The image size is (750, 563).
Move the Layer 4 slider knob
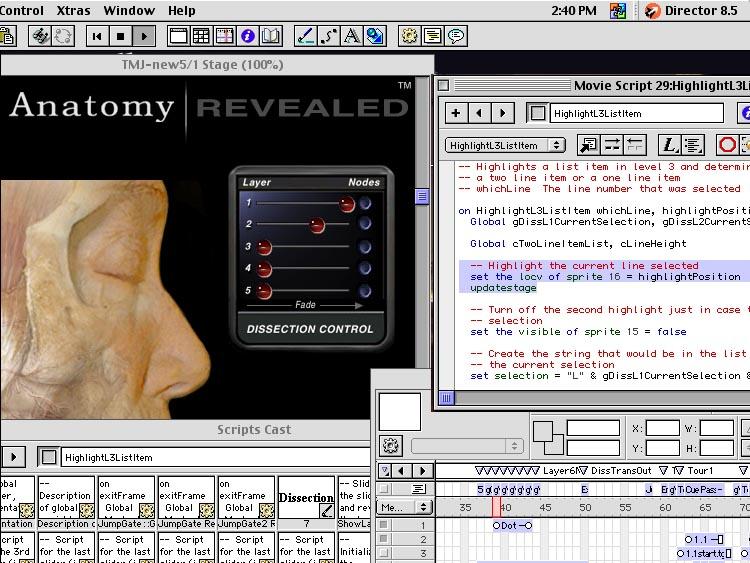pos(264,269)
